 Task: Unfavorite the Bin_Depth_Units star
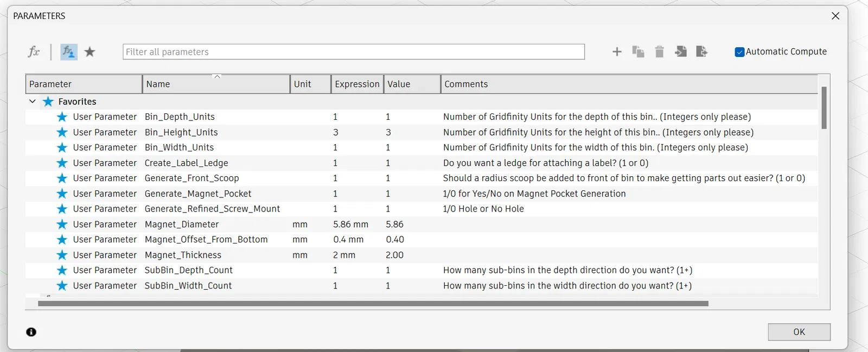pyautogui.click(x=62, y=117)
